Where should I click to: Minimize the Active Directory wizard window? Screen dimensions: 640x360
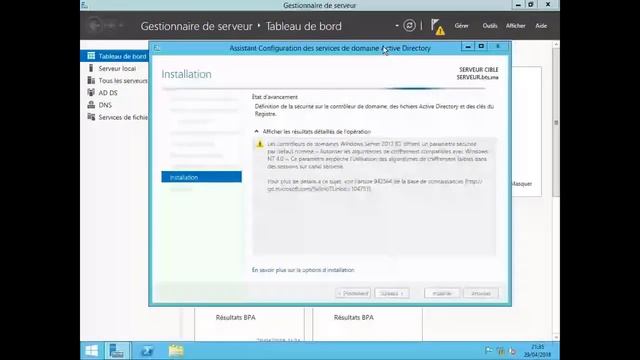point(468,47)
